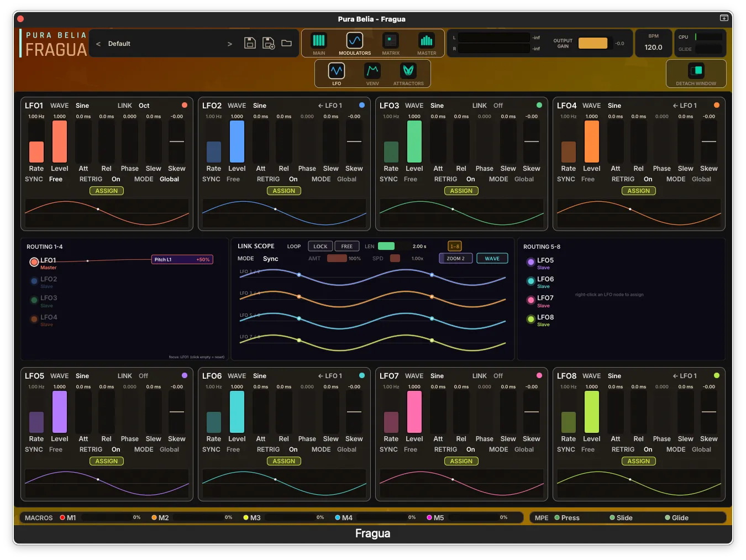Viewport: 746px width, 560px height.
Task: Toggle LFO3 RETRIG On setting
Action: [x=471, y=179]
